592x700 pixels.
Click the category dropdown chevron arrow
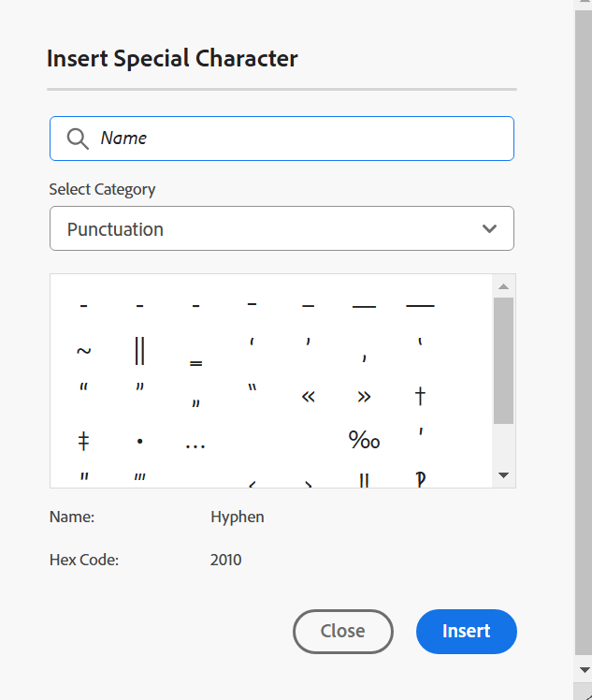(x=489, y=228)
